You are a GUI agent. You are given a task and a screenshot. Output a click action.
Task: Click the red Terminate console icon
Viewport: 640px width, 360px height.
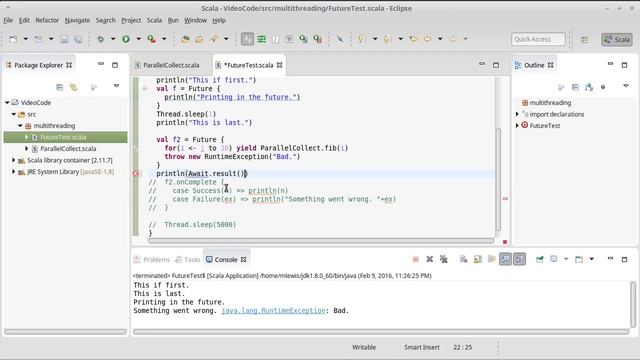click(x=416, y=259)
